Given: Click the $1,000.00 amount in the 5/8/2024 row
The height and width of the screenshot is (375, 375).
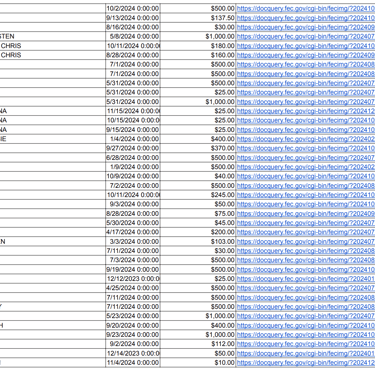Looking at the screenshot, I should coord(198,36).
